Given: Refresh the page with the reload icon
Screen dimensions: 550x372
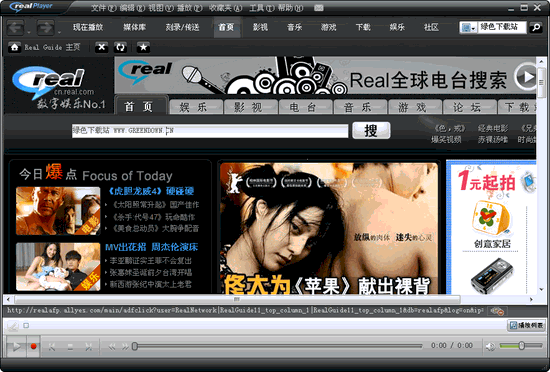Looking at the screenshot, I should 120,47.
